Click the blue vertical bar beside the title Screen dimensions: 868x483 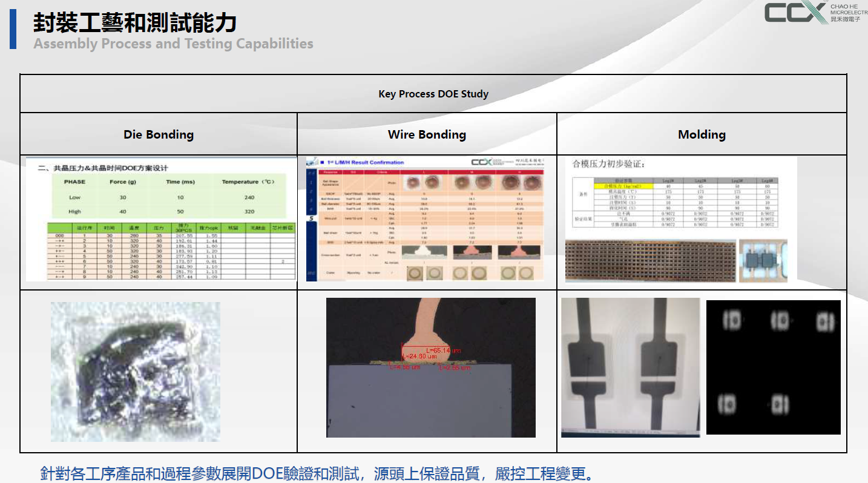[13, 28]
